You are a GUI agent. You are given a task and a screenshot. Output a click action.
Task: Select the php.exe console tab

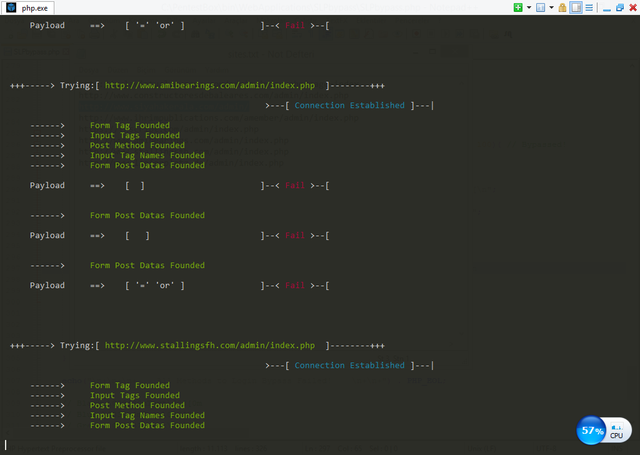(x=28, y=8)
